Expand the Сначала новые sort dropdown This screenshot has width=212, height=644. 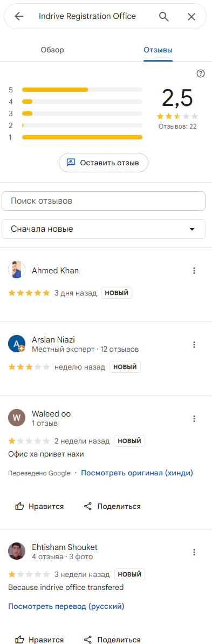104,229
